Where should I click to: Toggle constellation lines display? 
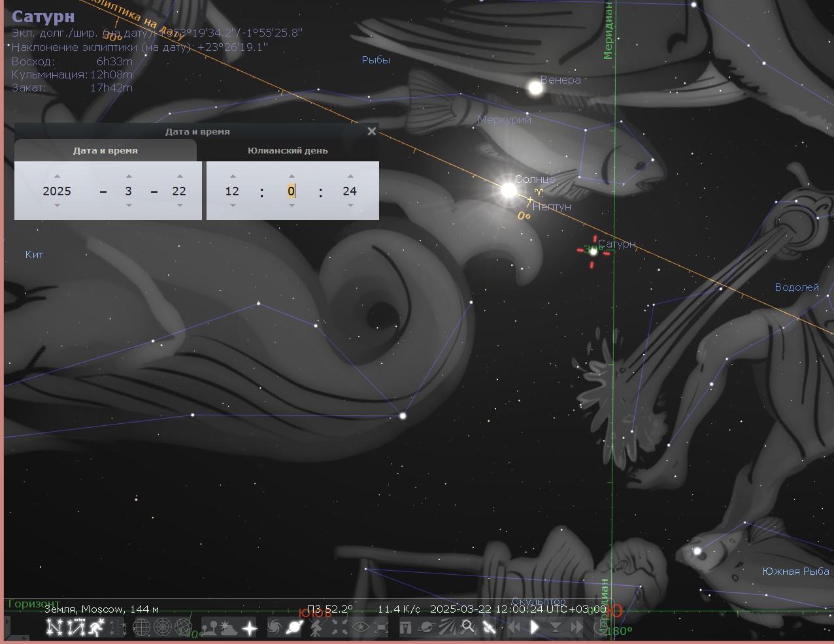pyautogui.click(x=54, y=628)
